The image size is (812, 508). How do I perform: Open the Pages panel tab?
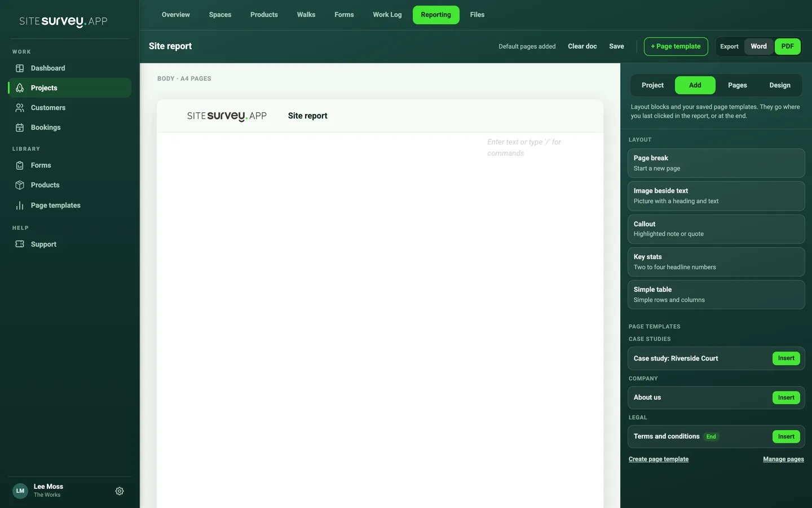point(738,85)
